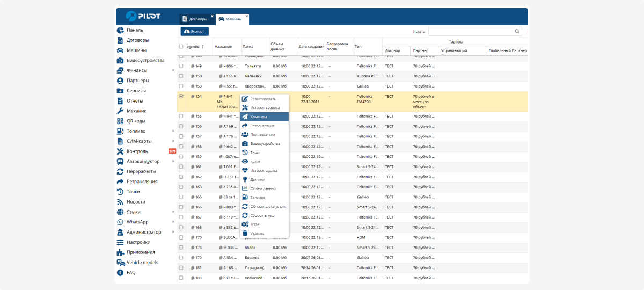This screenshot has height=290, width=644.
Task: Expand the Администратор submenu arrow
Action: click(x=173, y=232)
